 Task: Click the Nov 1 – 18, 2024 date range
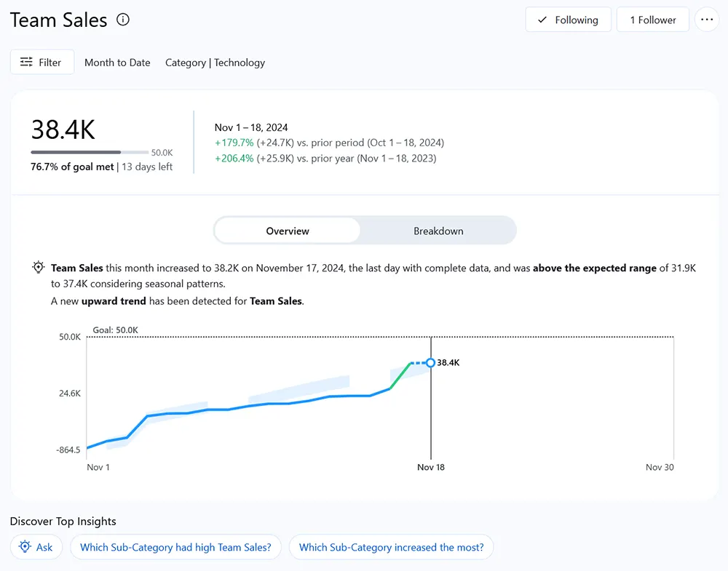[251, 127]
